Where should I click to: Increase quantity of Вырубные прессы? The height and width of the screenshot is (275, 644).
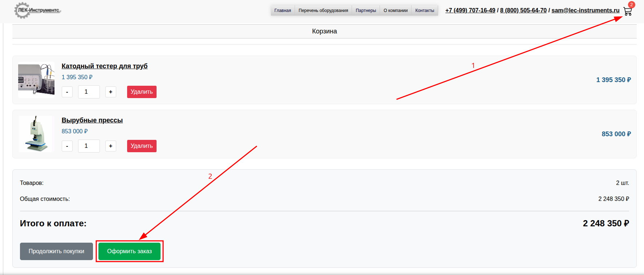tap(111, 146)
